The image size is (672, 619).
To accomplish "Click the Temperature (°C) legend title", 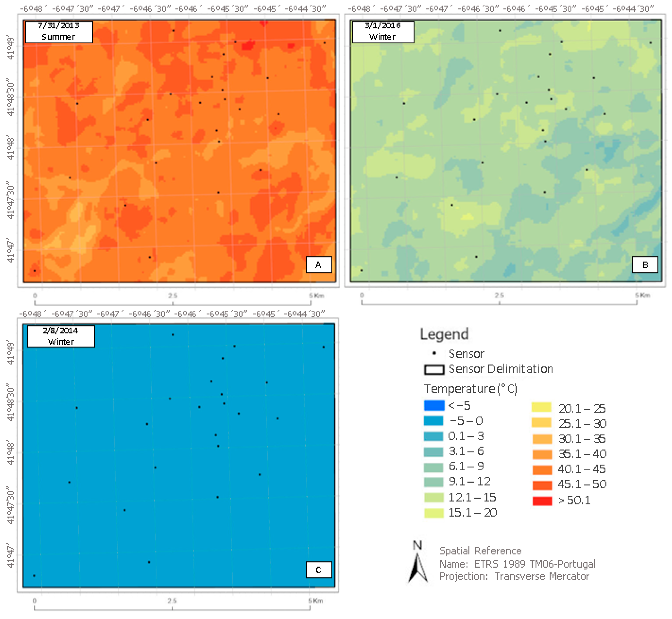I will 470,389.
